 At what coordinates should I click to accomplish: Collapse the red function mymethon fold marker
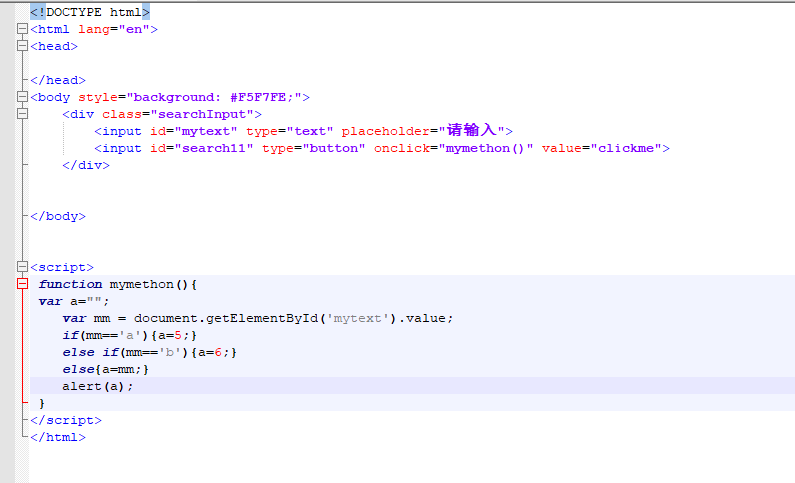(x=22, y=284)
